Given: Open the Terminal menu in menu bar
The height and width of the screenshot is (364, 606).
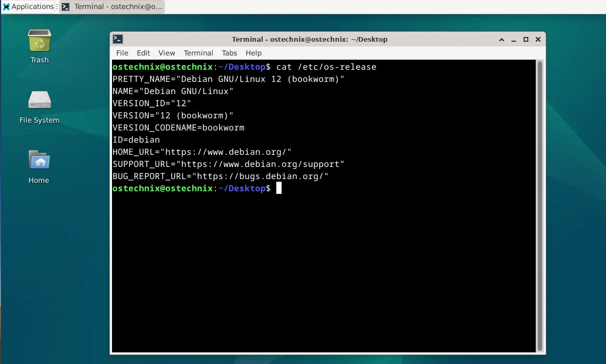Looking at the screenshot, I should tap(198, 53).
